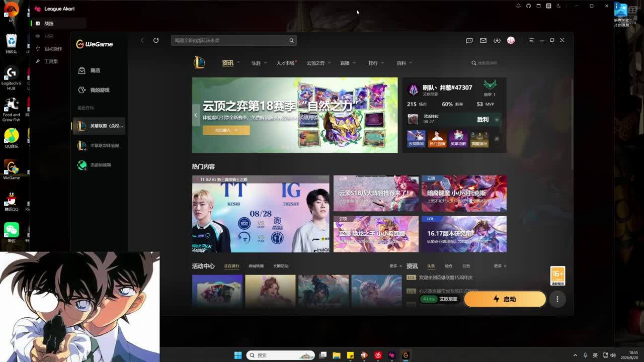The height and width of the screenshot is (362, 644).
Task: Open the GitHub link in League Akari
Action: (528, 6)
